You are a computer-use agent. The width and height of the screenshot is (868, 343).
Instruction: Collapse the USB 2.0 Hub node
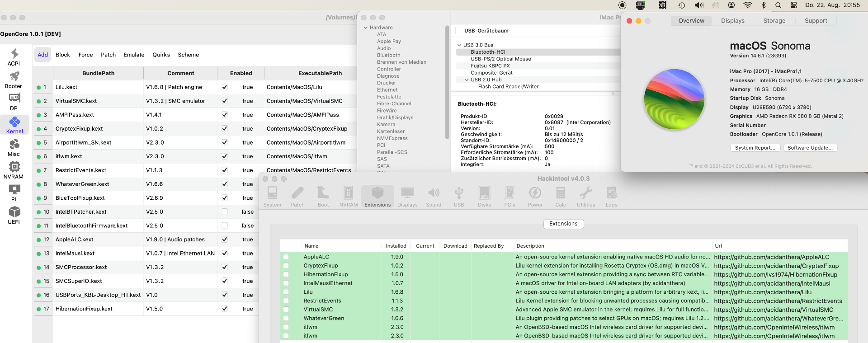pos(467,80)
